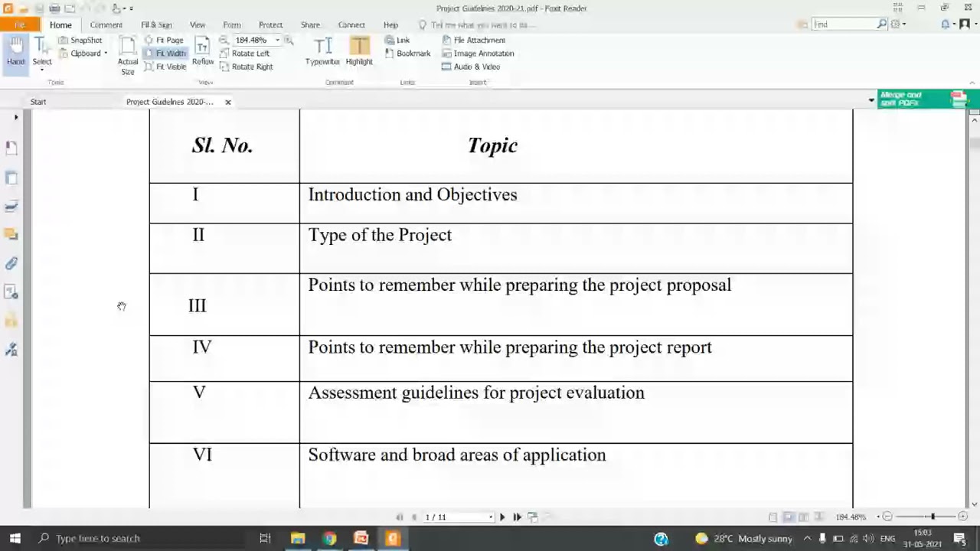Switch to the Protect tab
The width and height of the screenshot is (980, 551).
(x=270, y=24)
